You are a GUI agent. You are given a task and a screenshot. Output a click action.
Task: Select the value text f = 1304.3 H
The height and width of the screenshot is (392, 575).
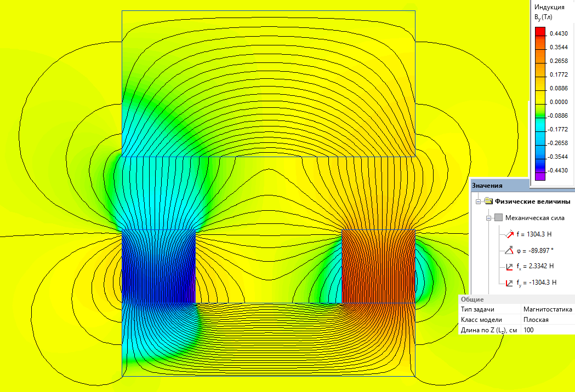534,234
